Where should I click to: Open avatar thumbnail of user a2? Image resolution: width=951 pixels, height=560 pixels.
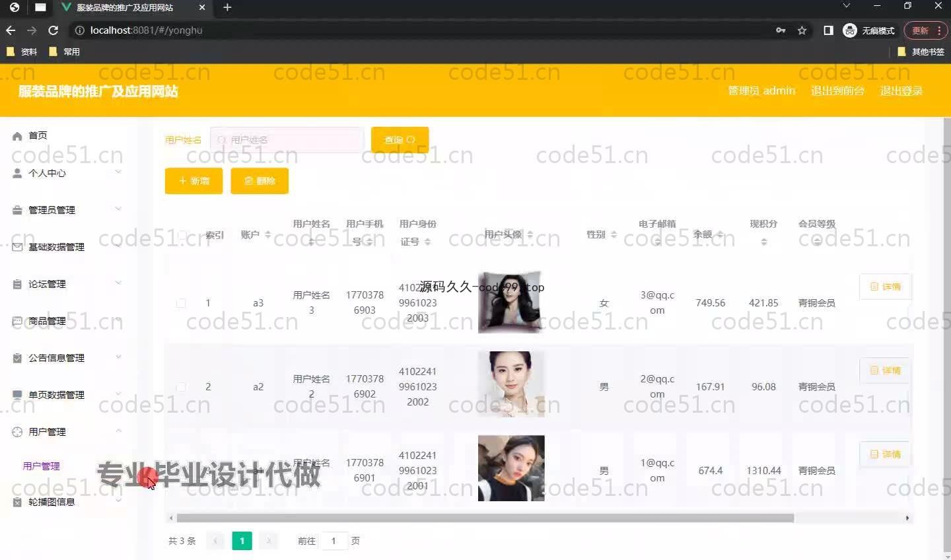511,384
